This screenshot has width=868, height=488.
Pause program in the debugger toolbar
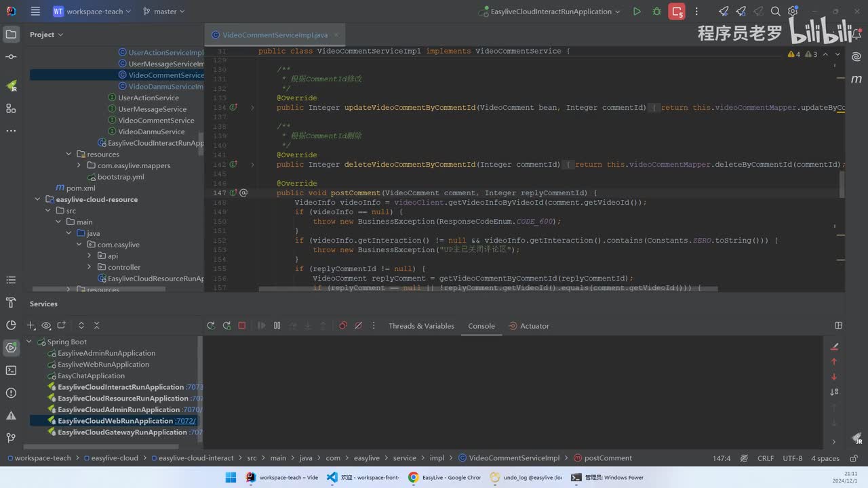pos(277,326)
